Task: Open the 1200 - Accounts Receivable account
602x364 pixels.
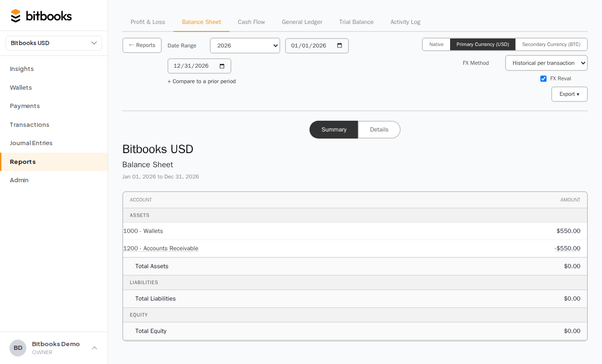Action: [161, 248]
